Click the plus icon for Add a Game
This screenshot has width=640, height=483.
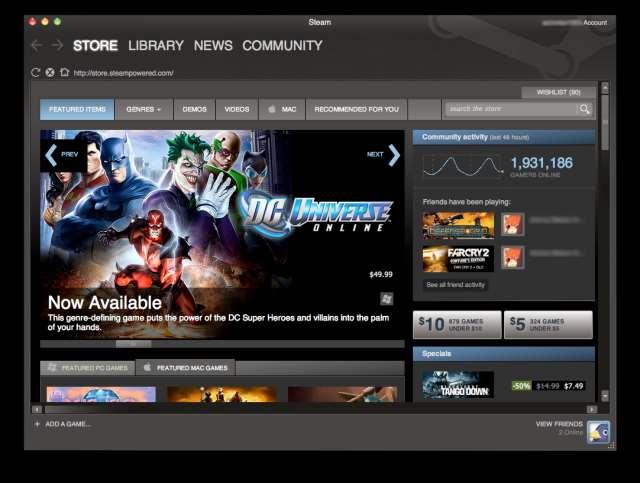point(37,424)
